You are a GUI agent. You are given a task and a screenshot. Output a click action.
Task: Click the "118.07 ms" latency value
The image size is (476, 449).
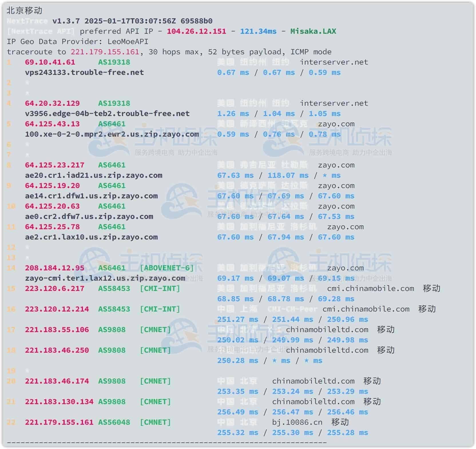[288, 175]
